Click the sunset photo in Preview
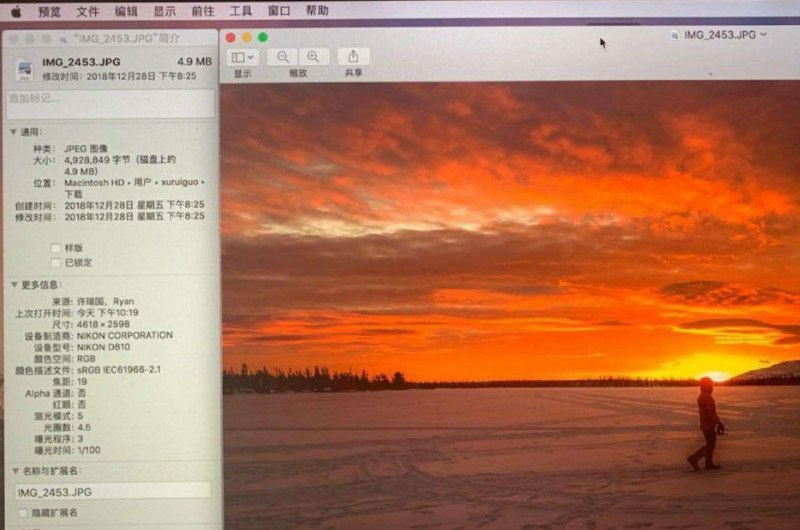Screen dimensions: 800x530 coord(511,306)
